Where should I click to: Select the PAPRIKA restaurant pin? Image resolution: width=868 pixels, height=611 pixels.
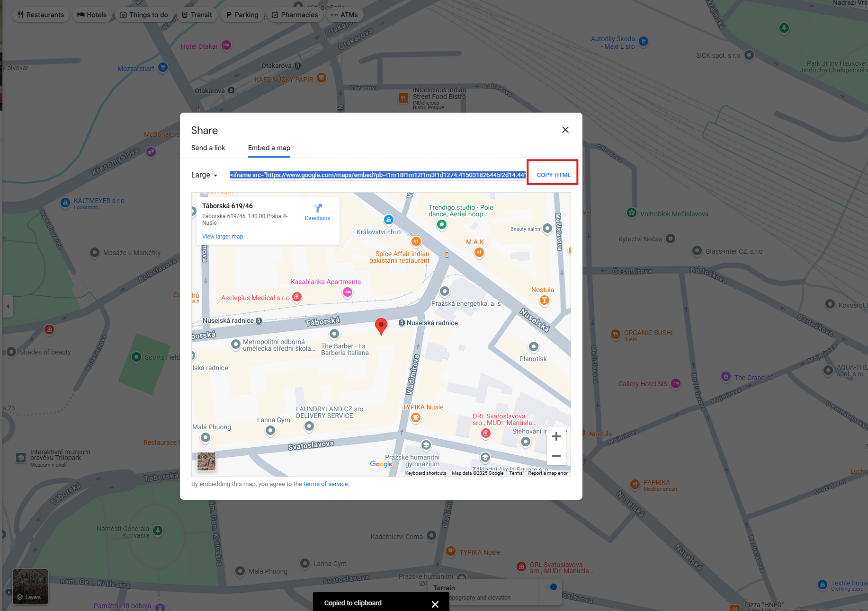coord(635,484)
